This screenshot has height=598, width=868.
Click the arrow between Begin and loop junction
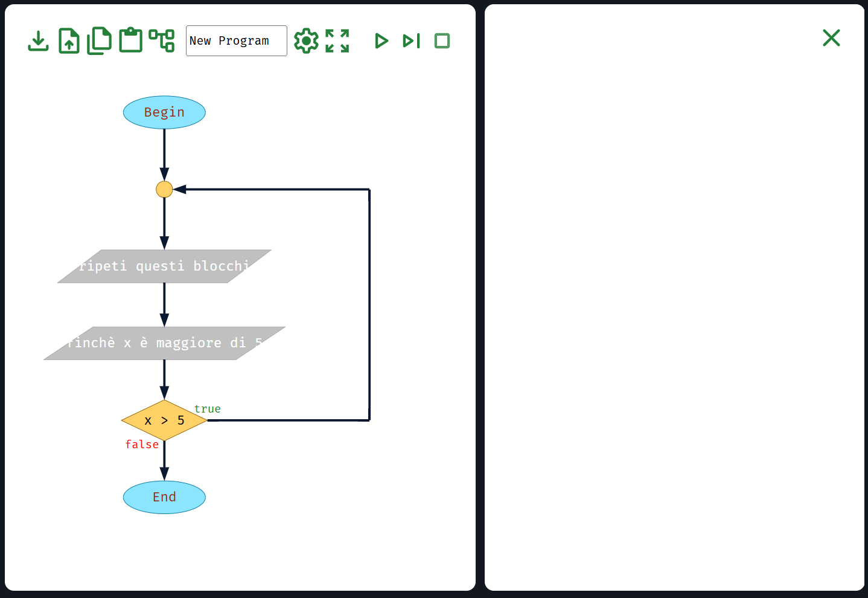point(164,154)
